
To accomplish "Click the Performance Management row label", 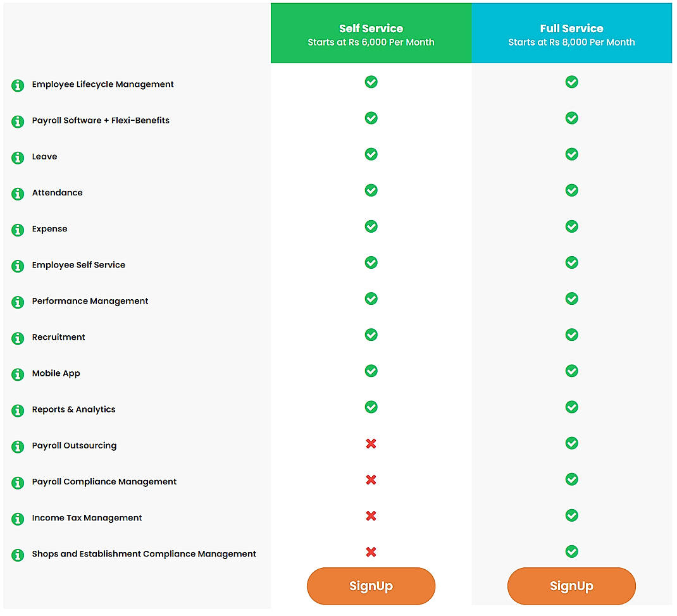I will [x=90, y=301].
